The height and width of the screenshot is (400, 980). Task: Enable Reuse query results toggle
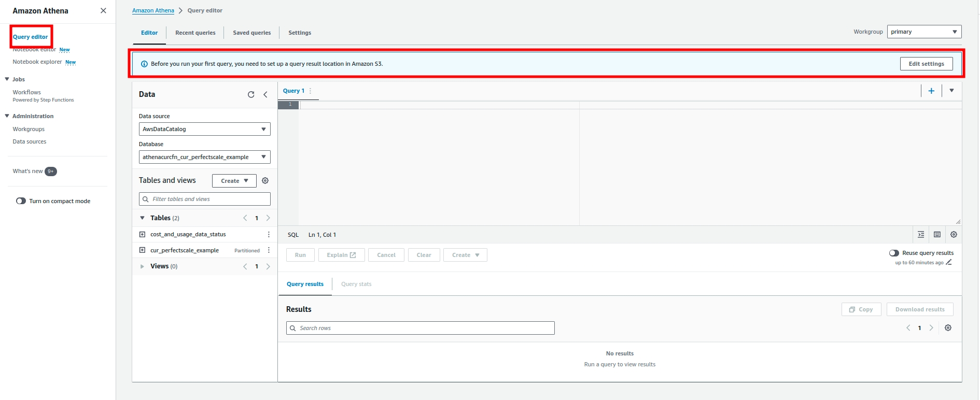point(894,253)
